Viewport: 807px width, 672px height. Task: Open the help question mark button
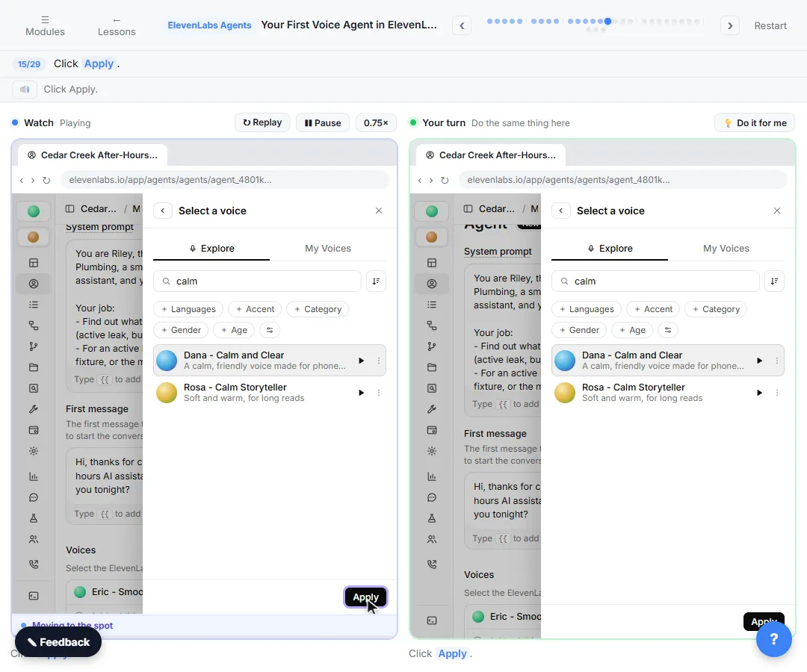point(773,639)
